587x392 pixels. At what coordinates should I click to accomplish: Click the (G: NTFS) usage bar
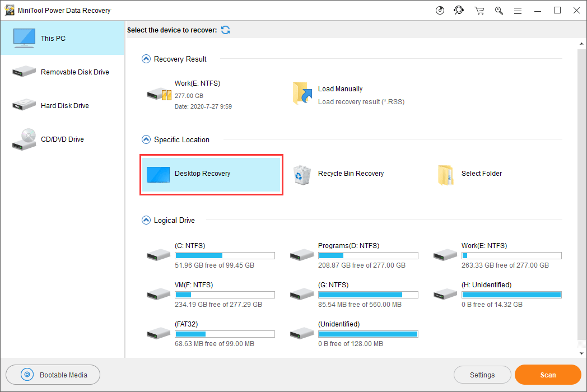pos(369,295)
